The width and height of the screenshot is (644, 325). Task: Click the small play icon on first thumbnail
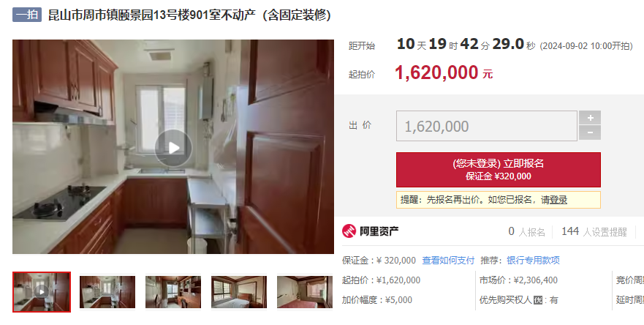[42, 291]
